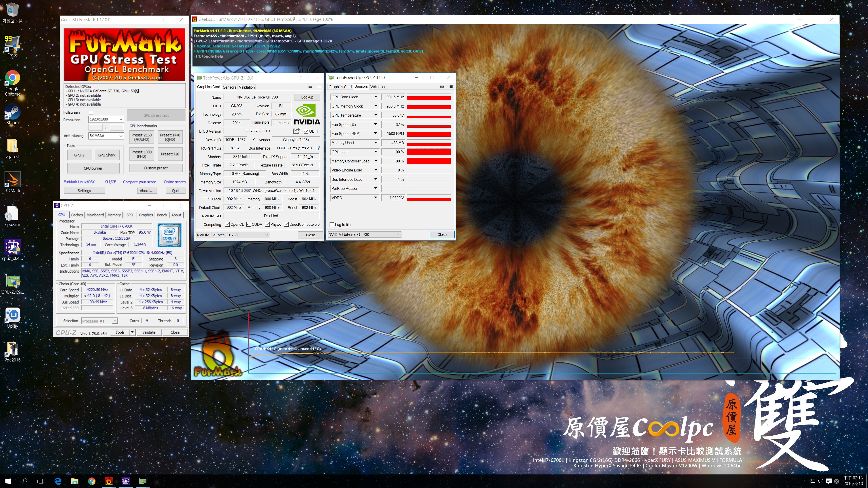Open the CPU-Z Tools dropdown arrow
This screenshot has width=868, height=488.
pyautogui.click(x=132, y=332)
